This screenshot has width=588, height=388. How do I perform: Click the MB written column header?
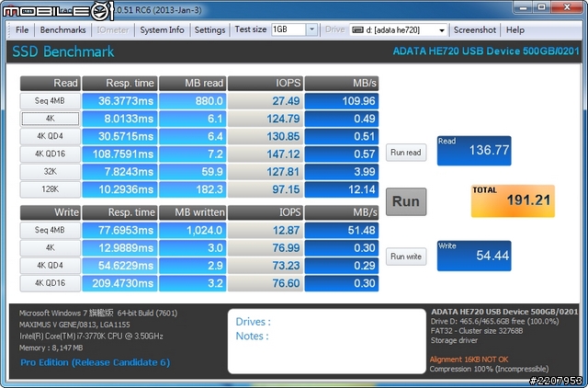(192, 212)
